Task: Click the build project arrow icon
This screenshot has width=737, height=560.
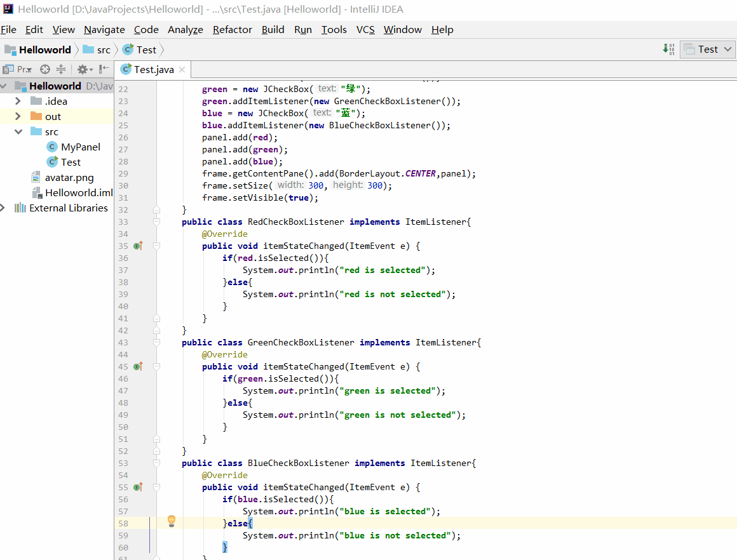Action: point(668,49)
